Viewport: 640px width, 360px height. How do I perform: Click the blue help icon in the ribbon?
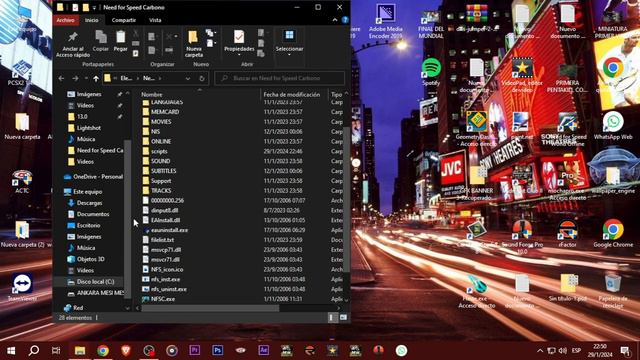[x=345, y=20]
